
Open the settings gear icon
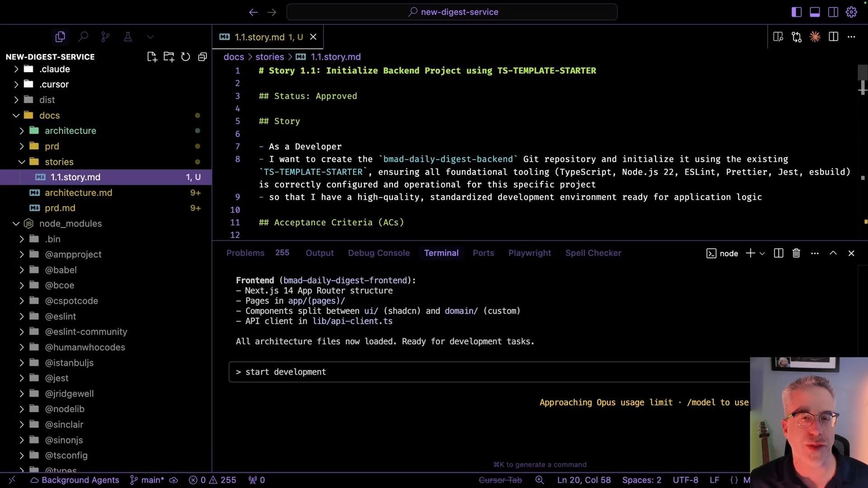[851, 12]
